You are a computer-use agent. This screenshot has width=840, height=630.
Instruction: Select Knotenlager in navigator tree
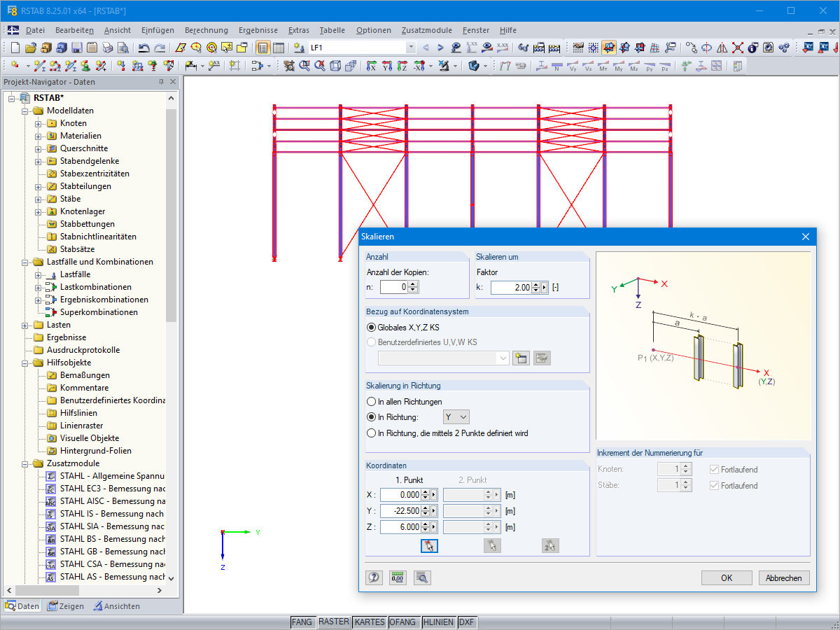click(82, 211)
